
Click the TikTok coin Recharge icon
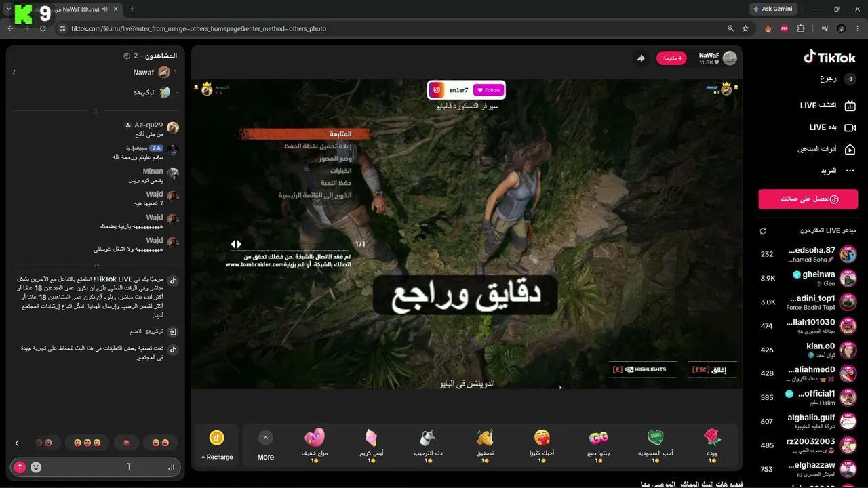217,437
